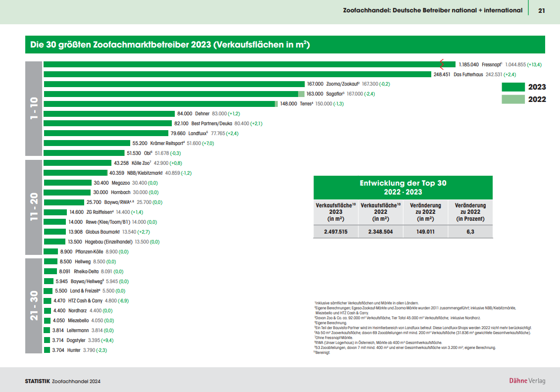Screen dimensions: 560x392
Task: Click the "Leitermann" company label
Action: (x=78, y=331)
